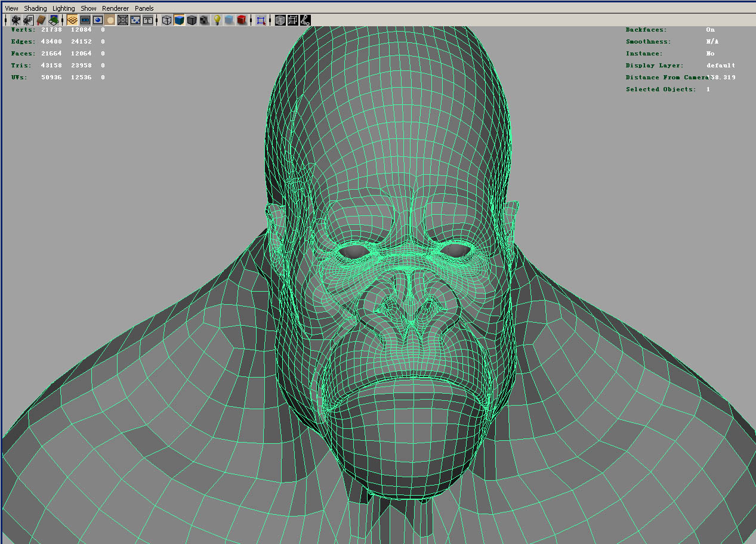Click the selected Edges value "24152"
The height and width of the screenshot is (544, 756).
pos(82,42)
